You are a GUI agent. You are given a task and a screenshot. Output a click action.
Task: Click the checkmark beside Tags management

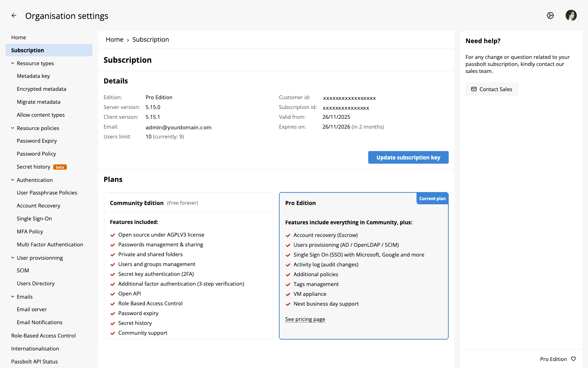(x=288, y=285)
